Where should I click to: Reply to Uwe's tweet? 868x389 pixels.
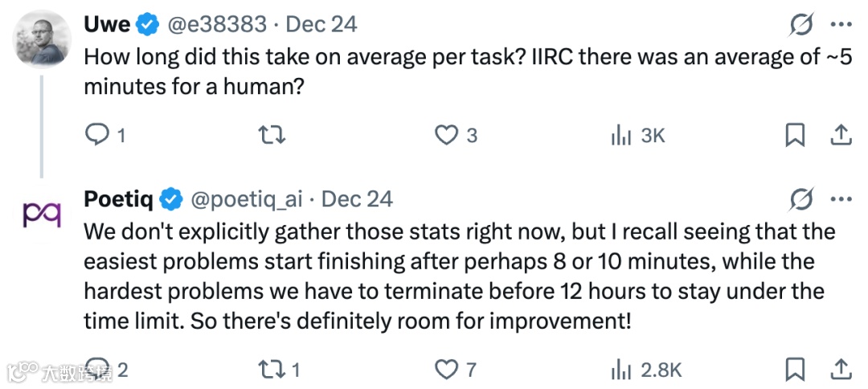tap(97, 136)
